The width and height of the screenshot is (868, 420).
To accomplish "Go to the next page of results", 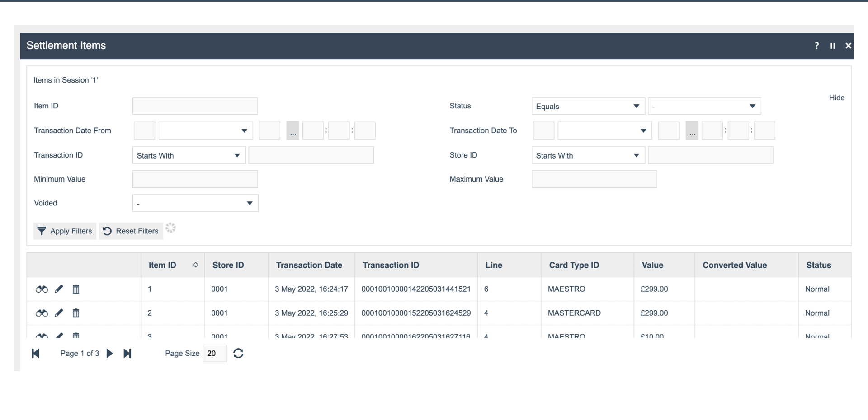I will [x=109, y=353].
